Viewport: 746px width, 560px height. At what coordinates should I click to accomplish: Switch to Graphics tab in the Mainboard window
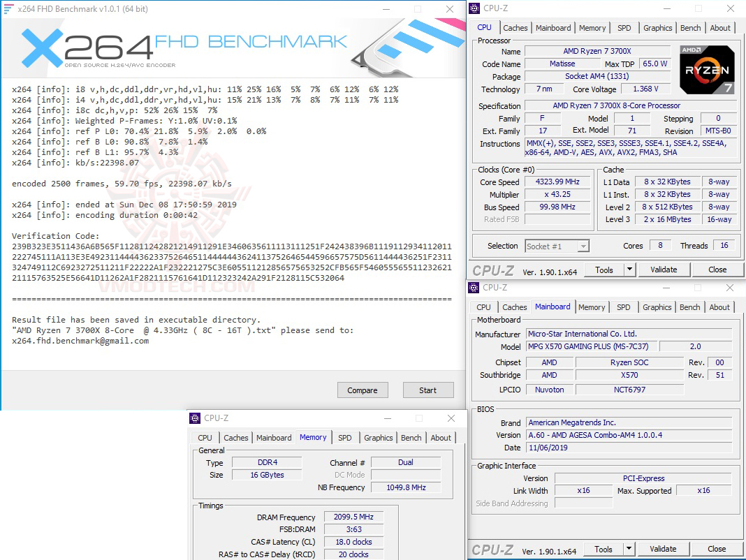click(x=657, y=307)
